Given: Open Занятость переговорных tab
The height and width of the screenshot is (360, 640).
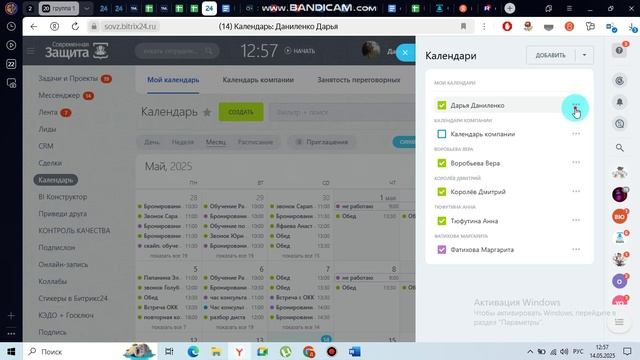Looking at the screenshot, I should [358, 80].
